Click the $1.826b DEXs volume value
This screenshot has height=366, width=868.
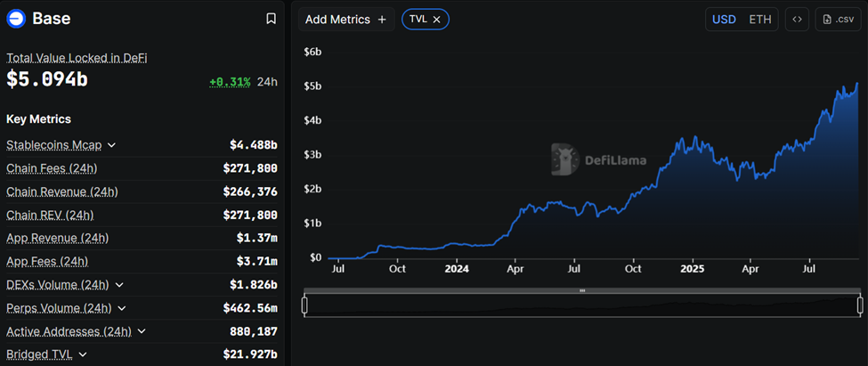point(254,285)
